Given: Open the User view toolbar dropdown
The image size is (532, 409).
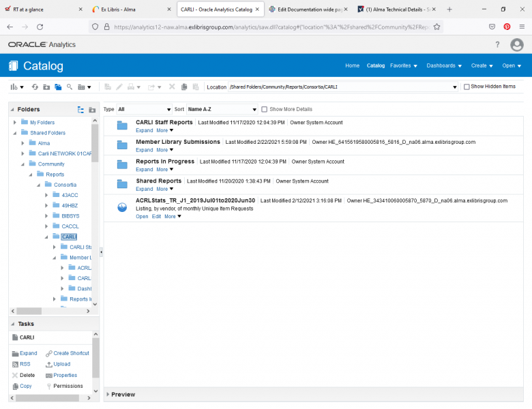Looking at the screenshot, I should (16, 87).
